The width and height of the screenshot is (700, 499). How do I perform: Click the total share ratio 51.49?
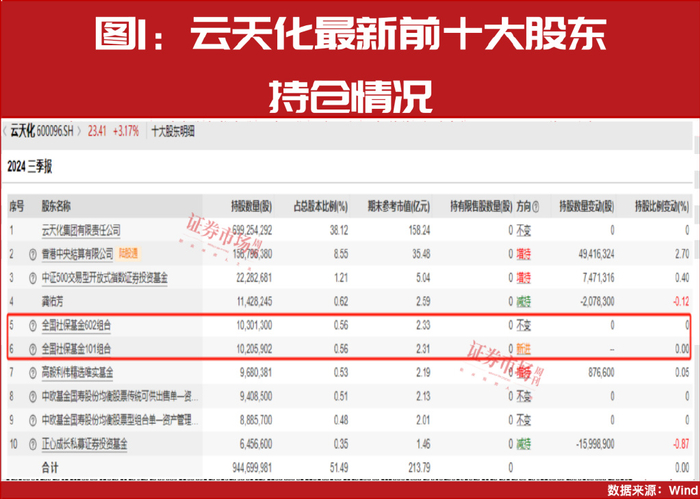(339, 468)
